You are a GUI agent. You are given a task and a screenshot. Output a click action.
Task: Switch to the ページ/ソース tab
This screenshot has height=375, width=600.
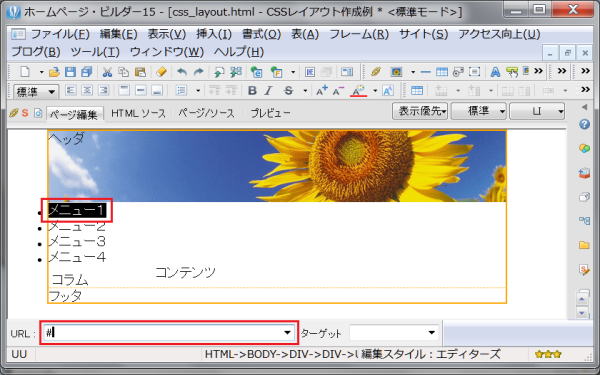tap(206, 113)
